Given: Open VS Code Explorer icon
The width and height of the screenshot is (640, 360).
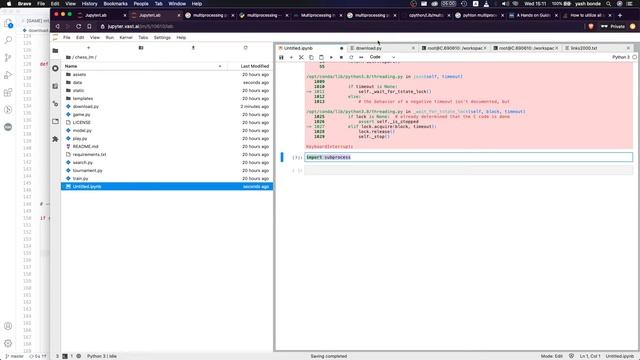Looking at the screenshot, I should [x=8, y=23].
